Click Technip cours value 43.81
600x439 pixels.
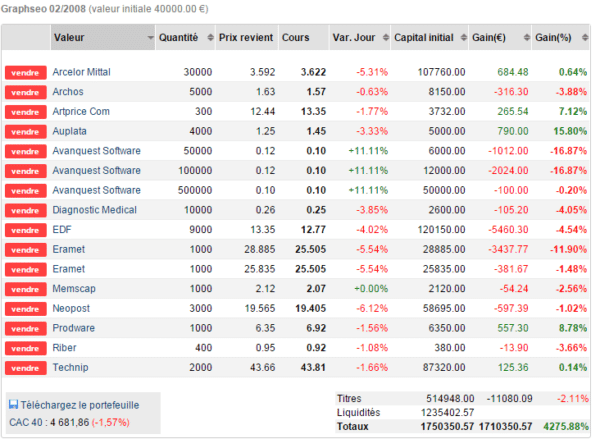point(313,367)
